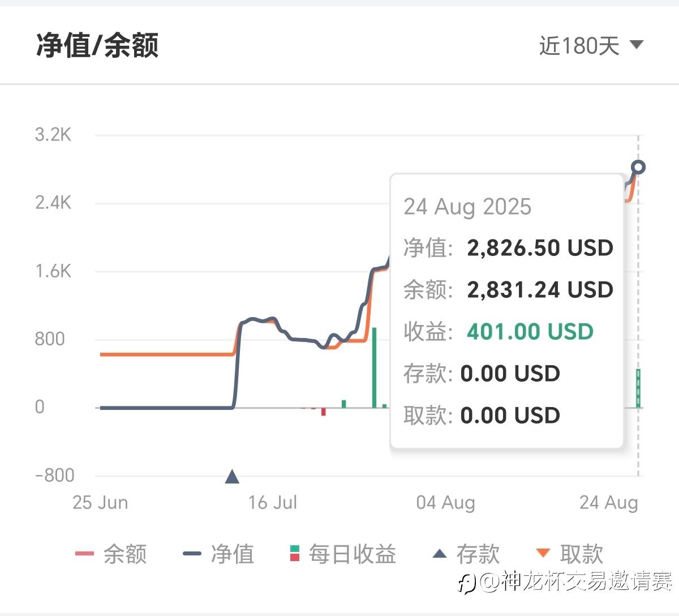Select the 16 Jul date label on the x-axis
The height and width of the screenshot is (616, 679).
pos(273,502)
